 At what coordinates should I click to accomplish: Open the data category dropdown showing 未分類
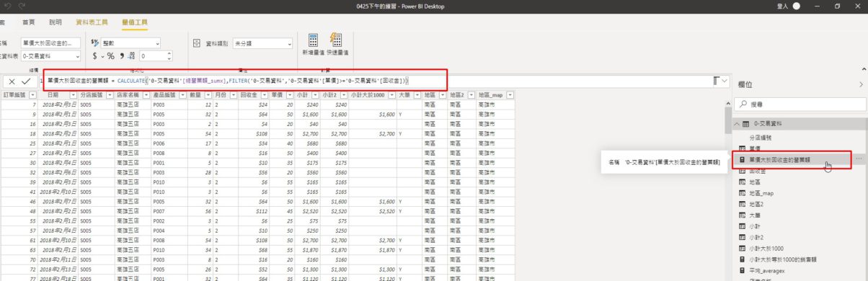(x=262, y=43)
